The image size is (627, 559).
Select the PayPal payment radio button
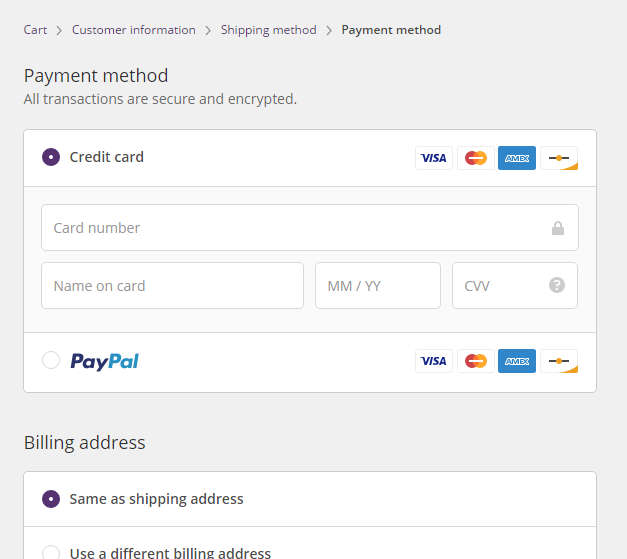coord(51,360)
